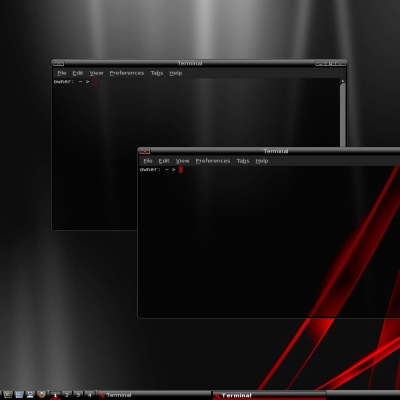400x400 pixels.
Task: Switch to workspace 4 in pager
Action: pos(89,395)
